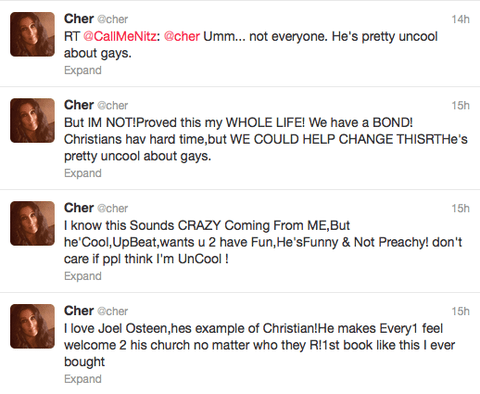Open Cher's avatar on the 14h tweet

click(x=32, y=34)
